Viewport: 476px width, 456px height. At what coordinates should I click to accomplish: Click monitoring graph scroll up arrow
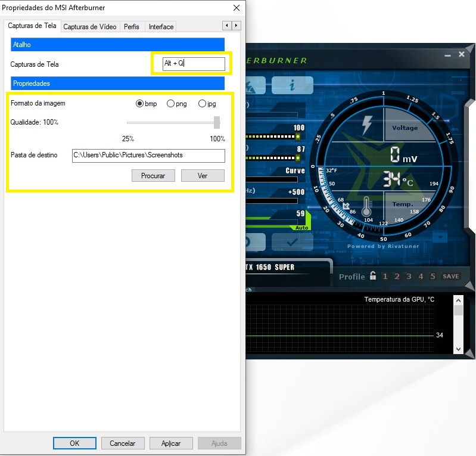[458, 300]
